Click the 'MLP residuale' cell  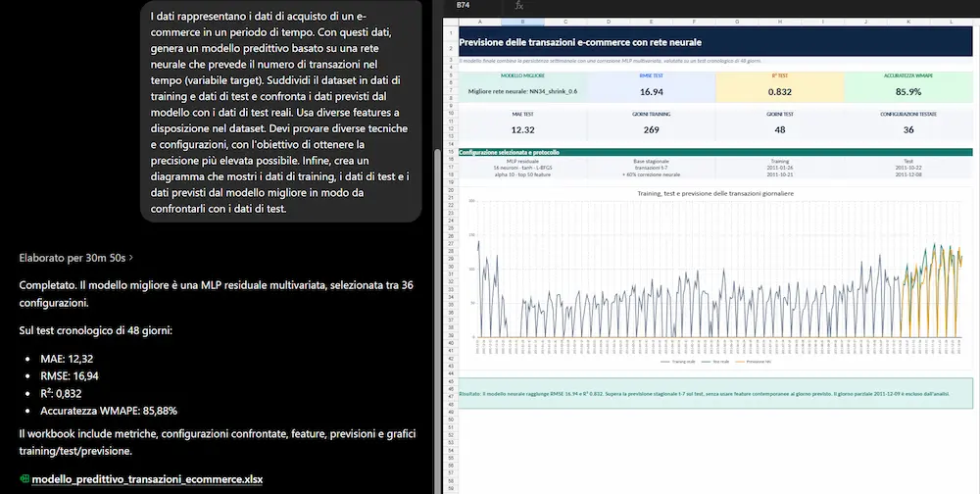522,161
